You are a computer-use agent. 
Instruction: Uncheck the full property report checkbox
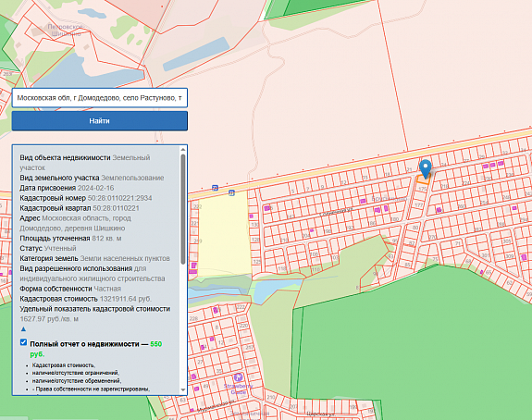pos(23,342)
